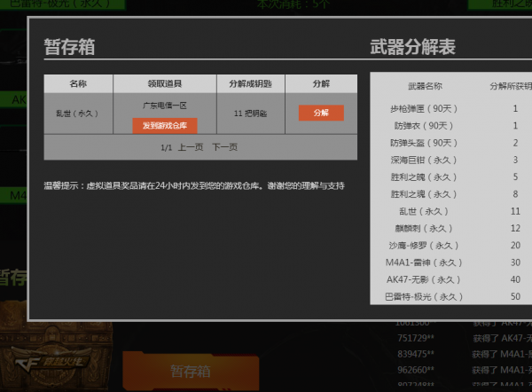
Task: Click key value 30 for M4A1-雷神
Action: point(515,263)
